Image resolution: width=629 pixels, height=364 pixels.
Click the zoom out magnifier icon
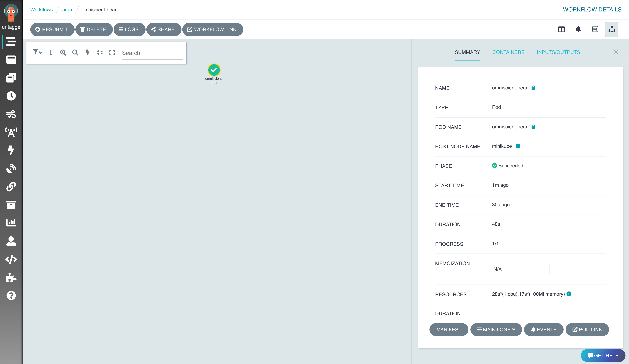pyautogui.click(x=75, y=52)
